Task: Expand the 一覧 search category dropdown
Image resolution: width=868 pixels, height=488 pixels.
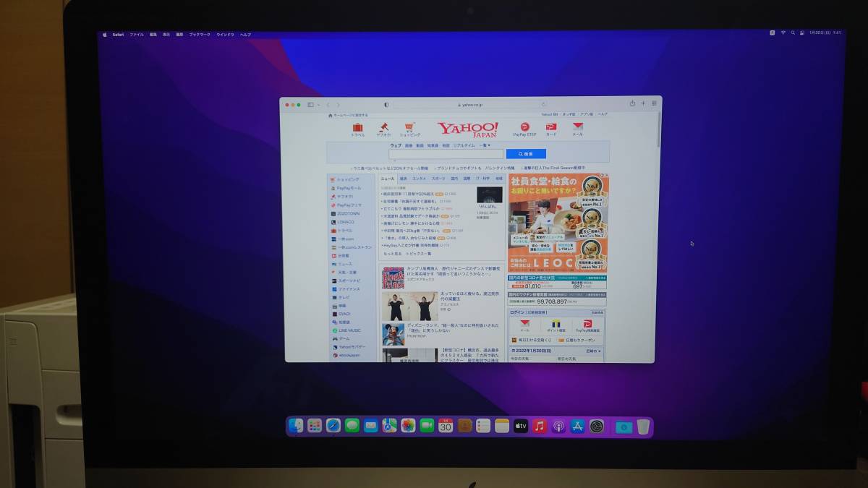Action: (485, 145)
